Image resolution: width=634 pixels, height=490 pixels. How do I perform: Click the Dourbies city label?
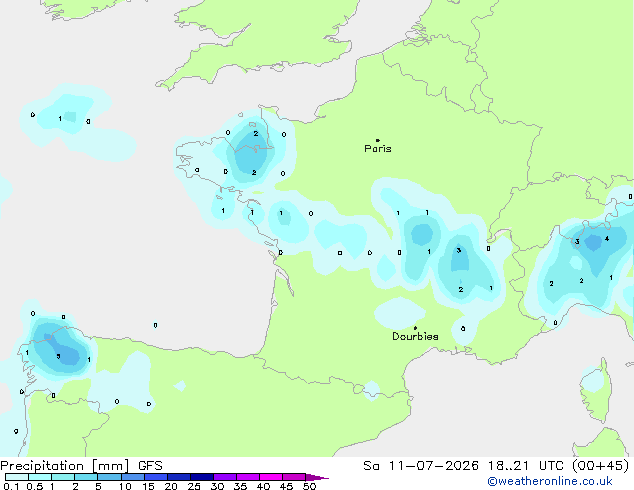point(415,336)
